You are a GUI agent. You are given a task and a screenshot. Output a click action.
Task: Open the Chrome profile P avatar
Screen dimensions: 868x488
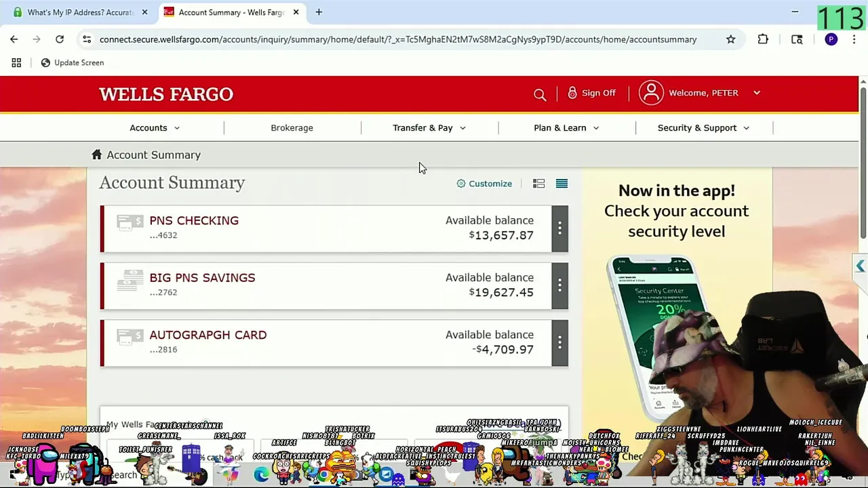coord(831,39)
